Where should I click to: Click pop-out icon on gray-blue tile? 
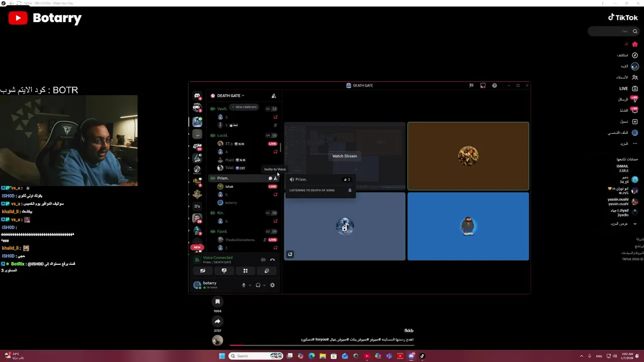pyautogui.click(x=290, y=254)
